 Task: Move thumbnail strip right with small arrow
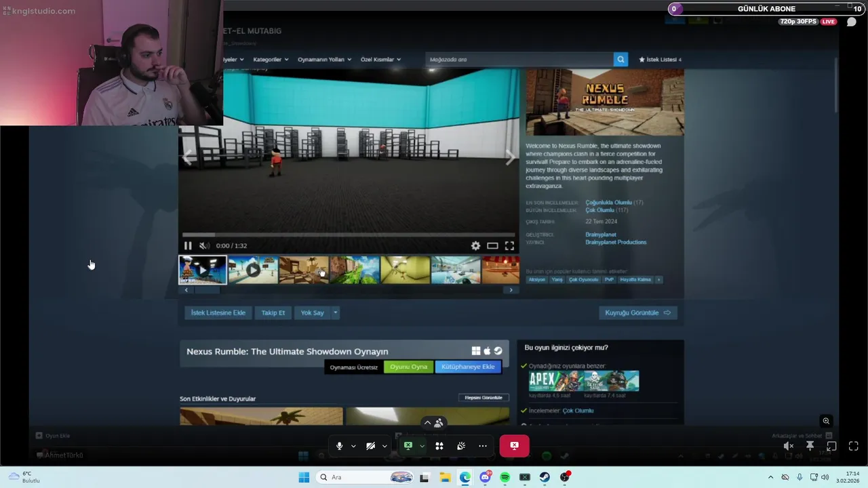tap(511, 290)
